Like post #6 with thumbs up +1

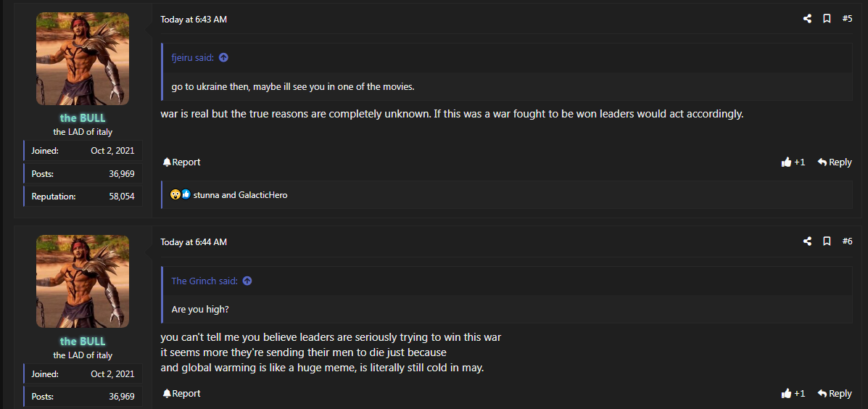coord(793,394)
